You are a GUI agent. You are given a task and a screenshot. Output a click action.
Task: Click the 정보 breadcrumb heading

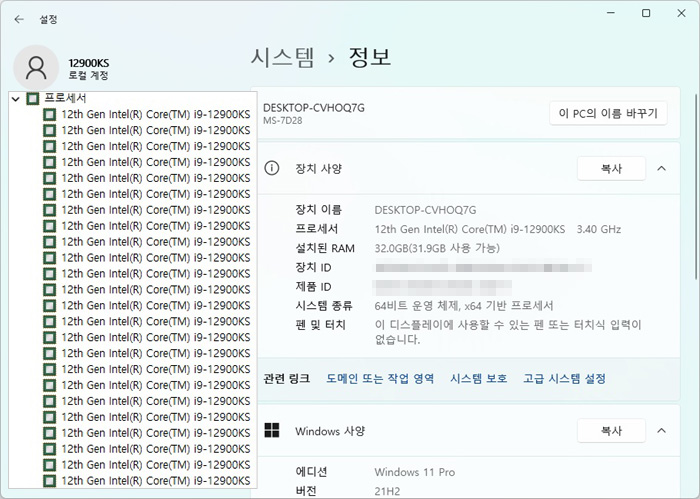(370, 58)
